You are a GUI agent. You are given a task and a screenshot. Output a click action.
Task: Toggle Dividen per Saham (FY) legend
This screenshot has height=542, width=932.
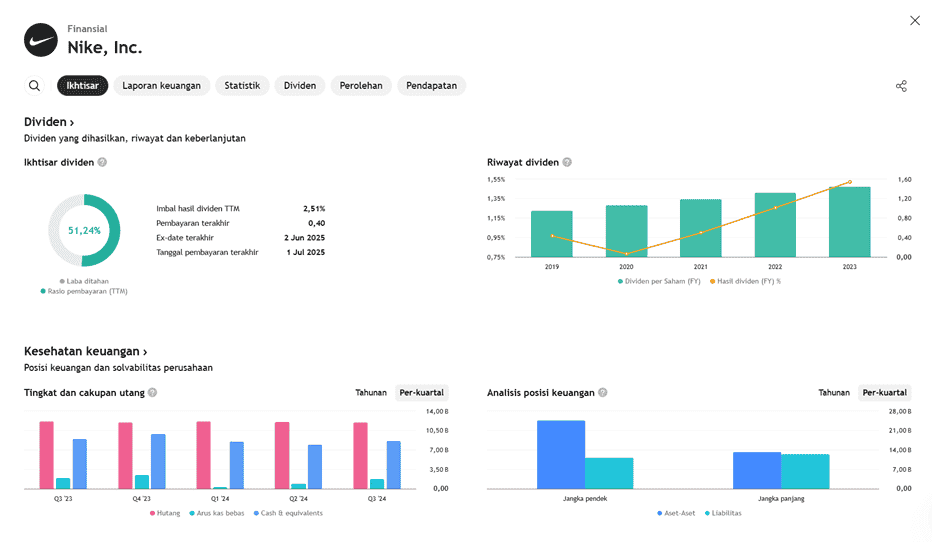point(659,281)
